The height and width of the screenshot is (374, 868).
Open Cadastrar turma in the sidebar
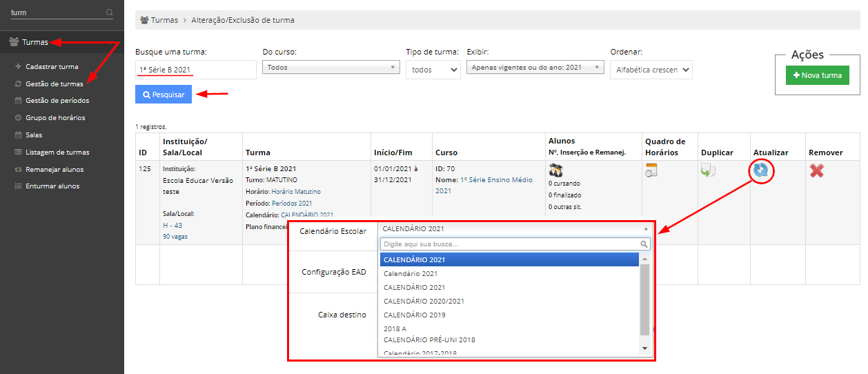(x=52, y=67)
